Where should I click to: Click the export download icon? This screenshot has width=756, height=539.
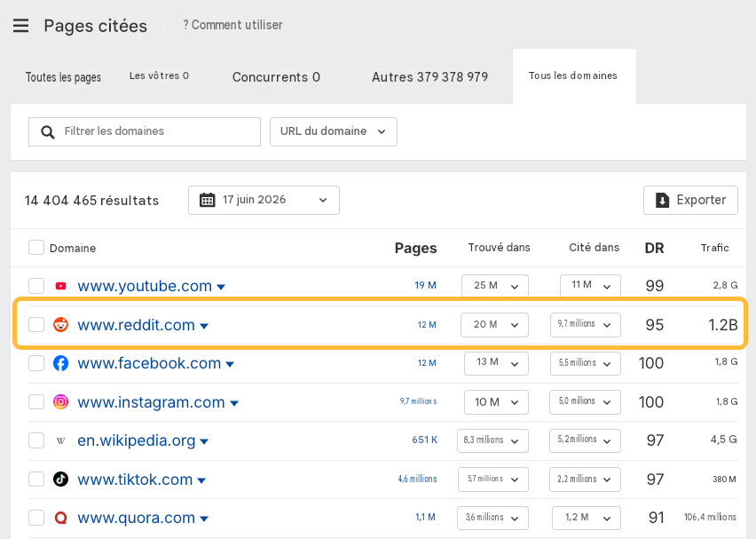point(663,200)
